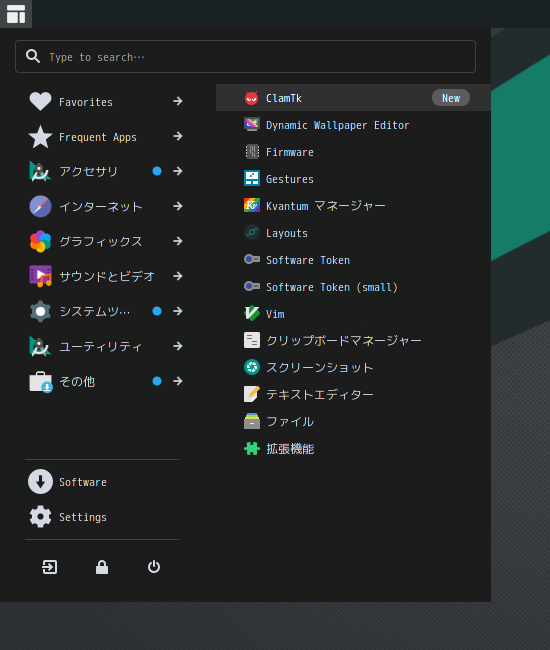
Task: Click the Type to search field
Action: point(245,57)
